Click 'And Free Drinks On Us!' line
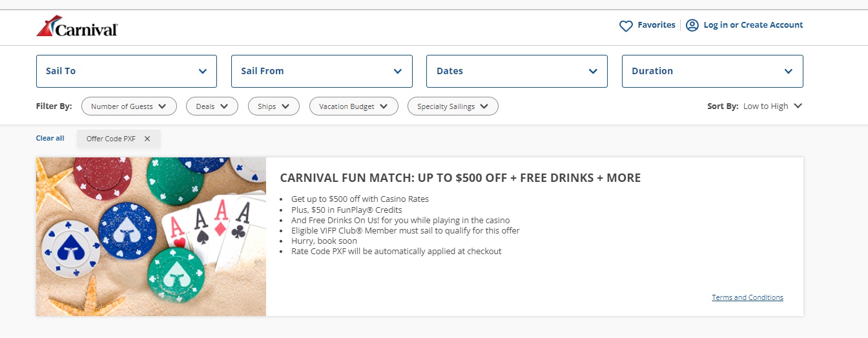Screen dimensions: 868x338 400,220
